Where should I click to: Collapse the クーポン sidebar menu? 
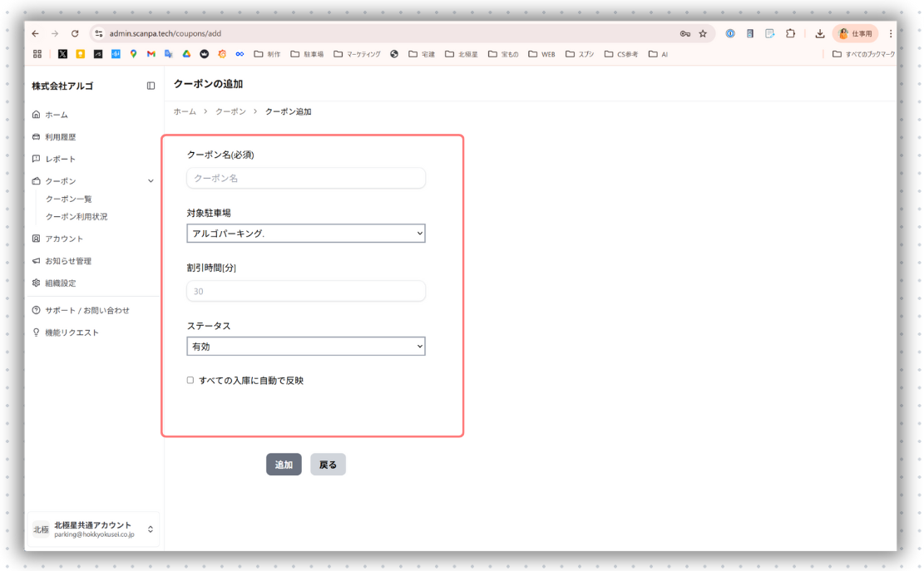click(151, 181)
